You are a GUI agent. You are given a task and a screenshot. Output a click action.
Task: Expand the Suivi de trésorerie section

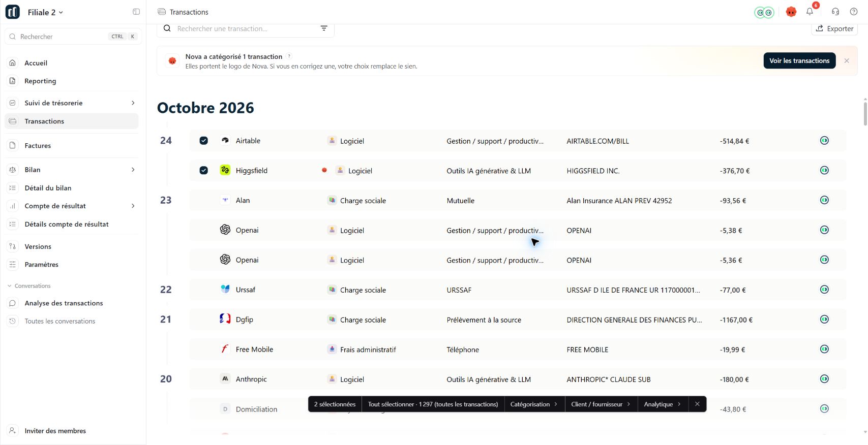(133, 103)
